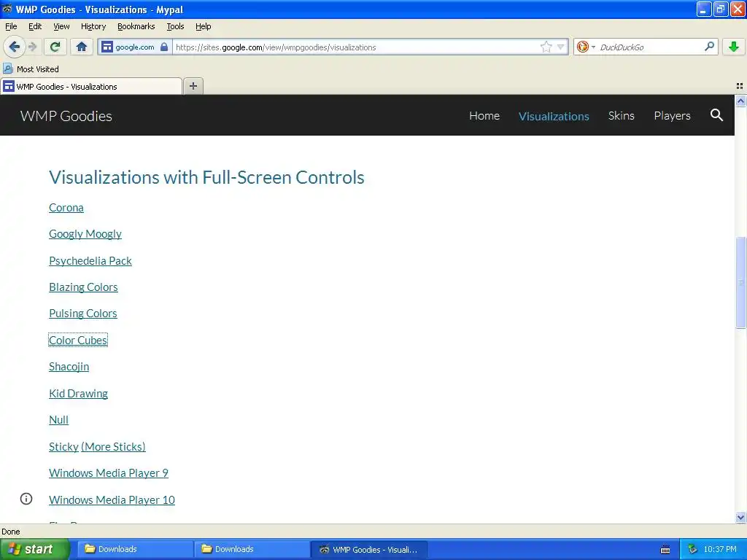Image resolution: width=747 pixels, height=560 pixels.
Task: Open the Sticky (More Sticks) link
Action: point(97,447)
